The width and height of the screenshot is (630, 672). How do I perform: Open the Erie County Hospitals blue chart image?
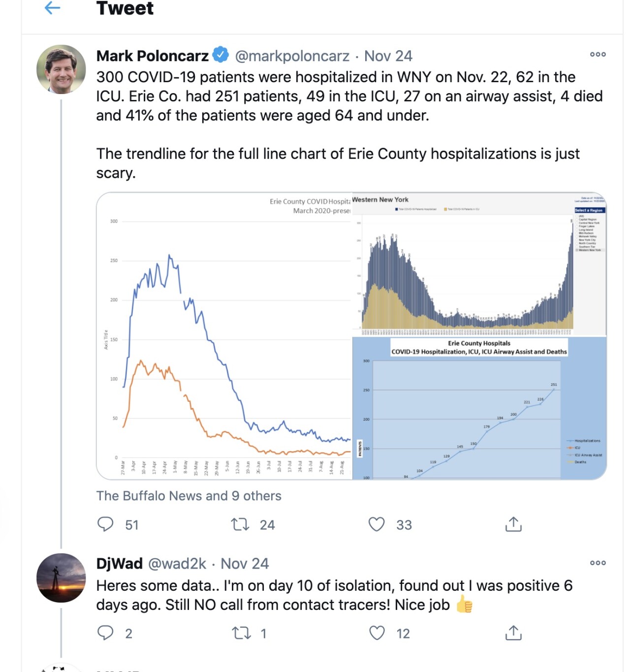point(479,409)
